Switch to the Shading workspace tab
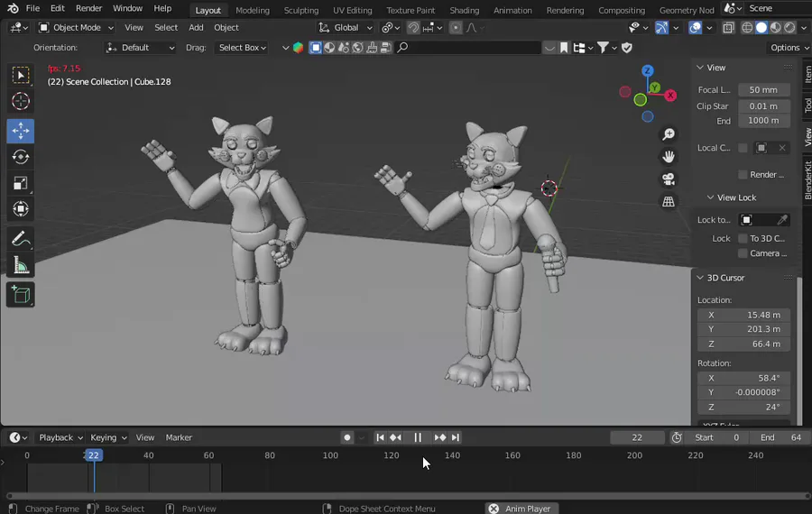The image size is (812, 514). pos(464,10)
